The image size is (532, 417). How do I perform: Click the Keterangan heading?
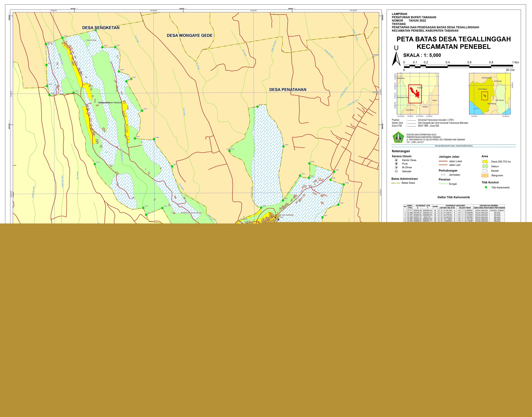point(401,151)
